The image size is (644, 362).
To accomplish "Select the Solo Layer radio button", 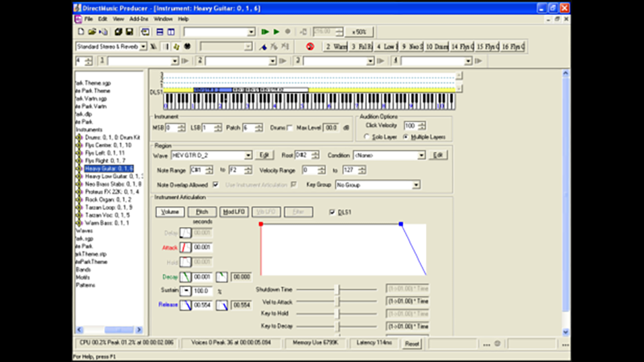I will [367, 137].
